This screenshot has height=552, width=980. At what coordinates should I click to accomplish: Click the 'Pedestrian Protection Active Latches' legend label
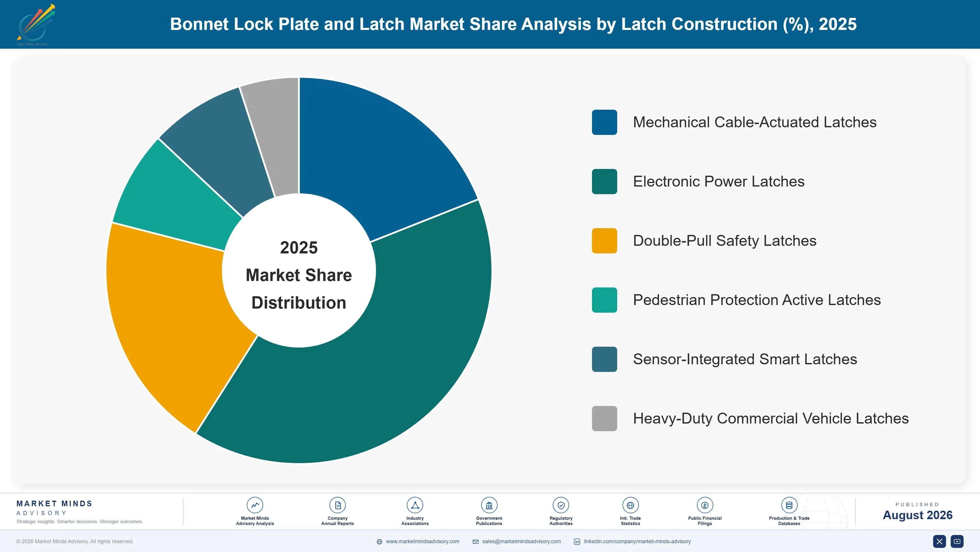coord(757,300)
